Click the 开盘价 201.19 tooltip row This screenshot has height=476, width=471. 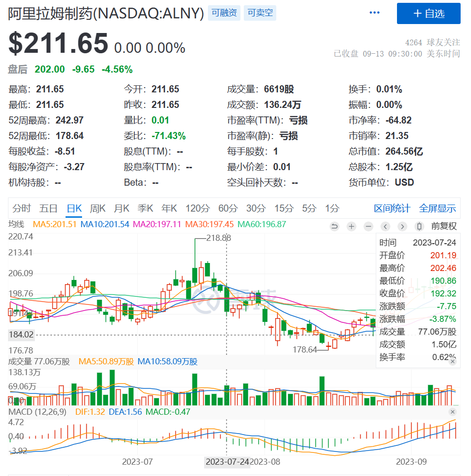[x=418, y=255]
